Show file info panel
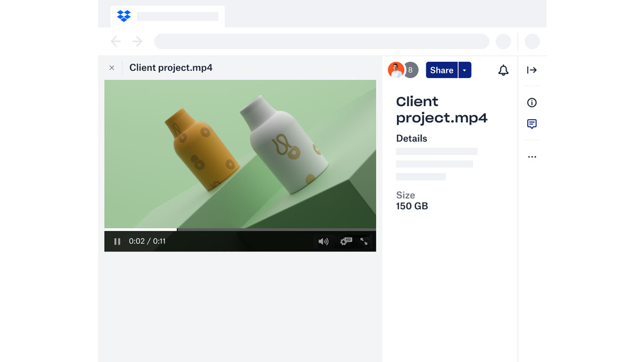The height and width of the screenshot is (362, 644). pos(532,103)
